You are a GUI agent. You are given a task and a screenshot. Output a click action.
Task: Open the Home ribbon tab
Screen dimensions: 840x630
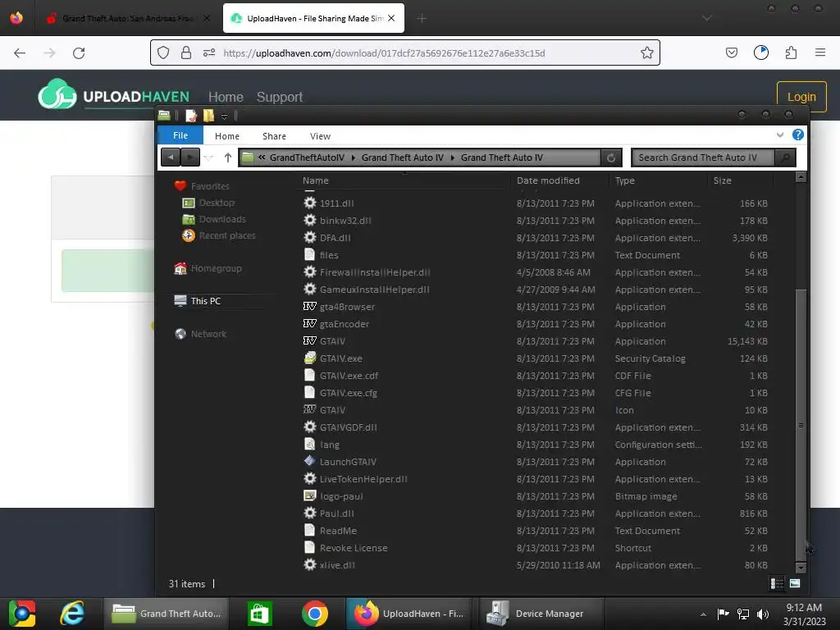pos(227,136)
